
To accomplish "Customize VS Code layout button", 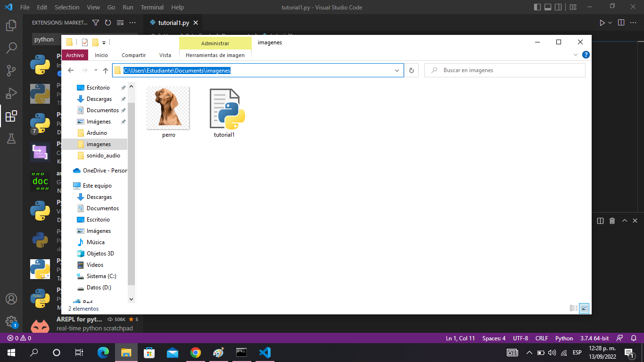I will coord(573,7).
